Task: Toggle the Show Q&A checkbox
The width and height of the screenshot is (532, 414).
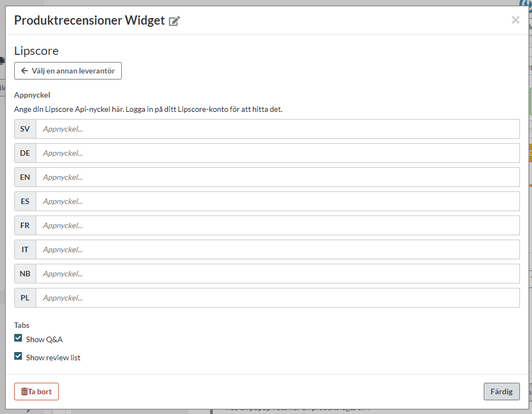Action: tap(18, 338)
